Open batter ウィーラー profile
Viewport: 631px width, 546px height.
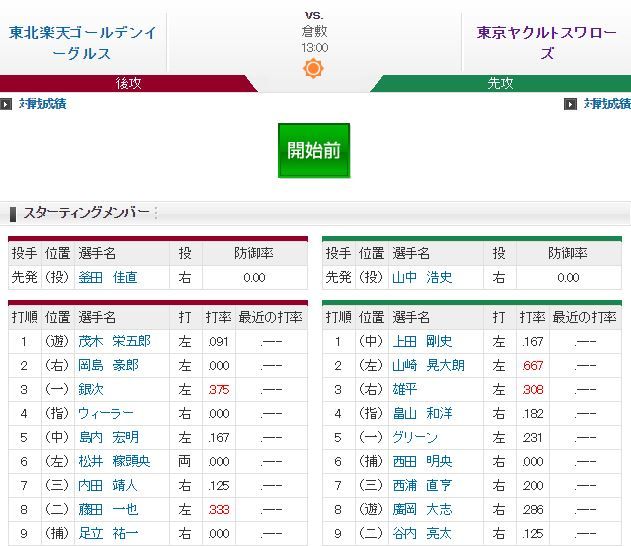[x=105, y=413]
